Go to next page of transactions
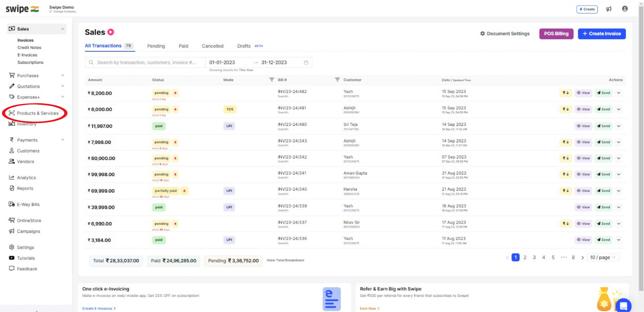Screen dimensions: 644x312 (x=583, y=258)
